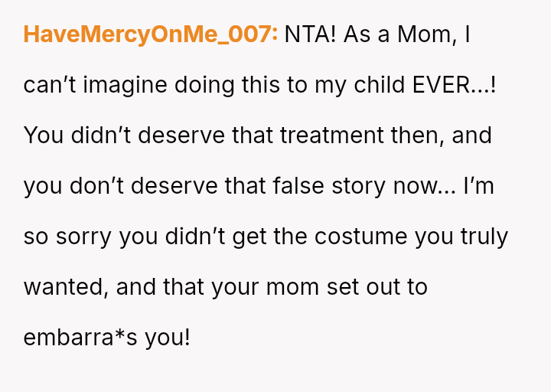The image size is (551, 392).
Task: Click the contraction "I'm" at line end
Action: pyautogui.click(x=480, y=186)
